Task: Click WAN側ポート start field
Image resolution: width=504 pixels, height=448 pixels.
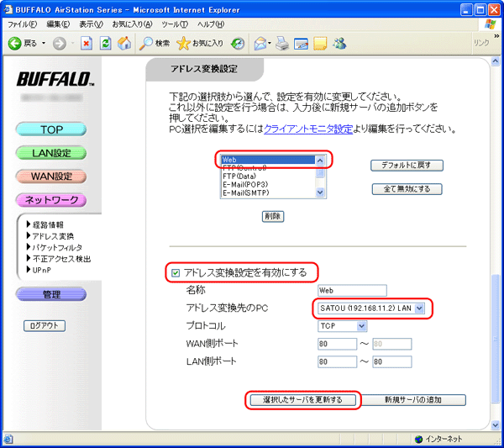Action: 337,344
